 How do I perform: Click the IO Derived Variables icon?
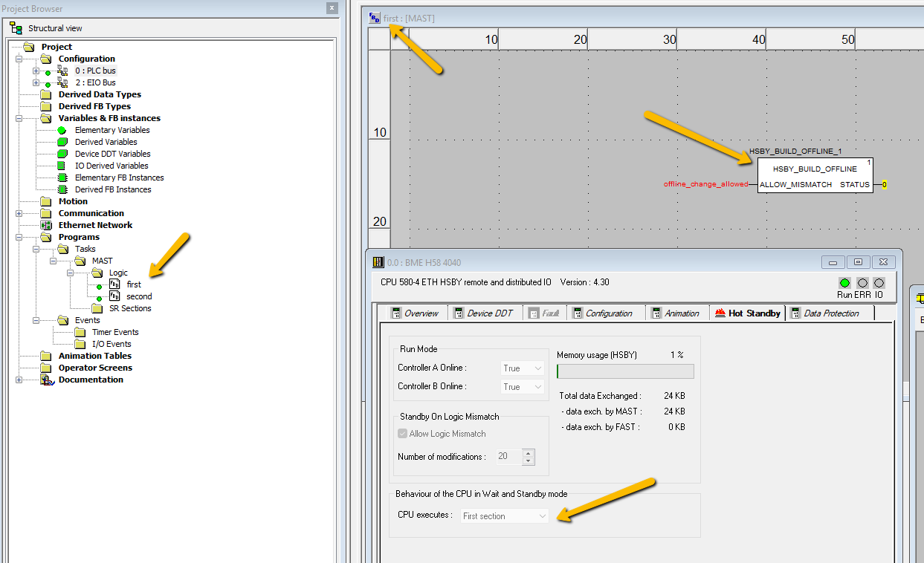pyautogui.click(x=62, y=166)
